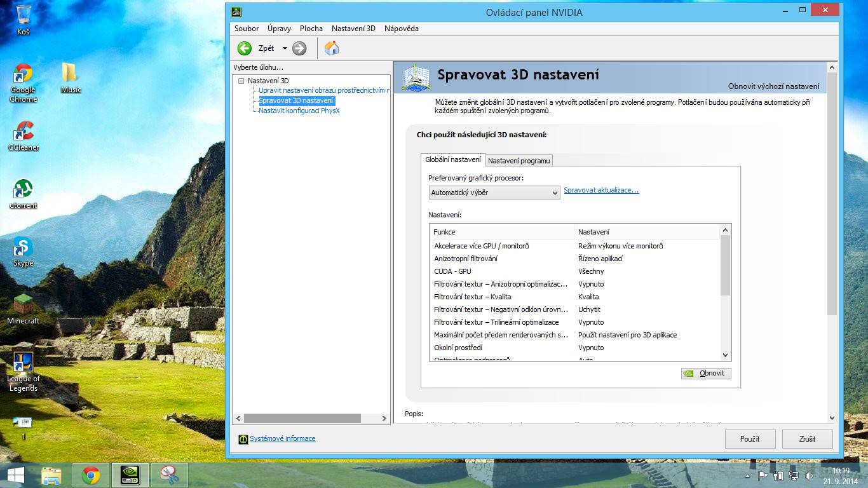
Task: Go back with the green Zpět arrow
Action: tap(245, 48)
